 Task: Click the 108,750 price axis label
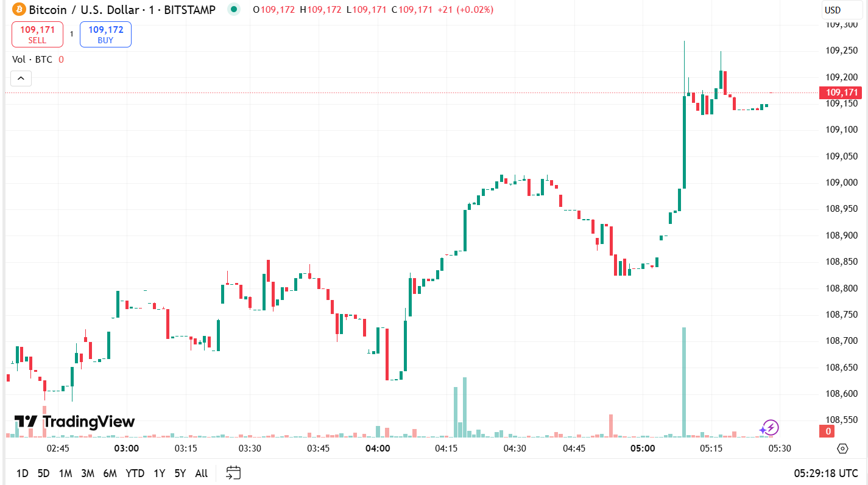(842, 315)
